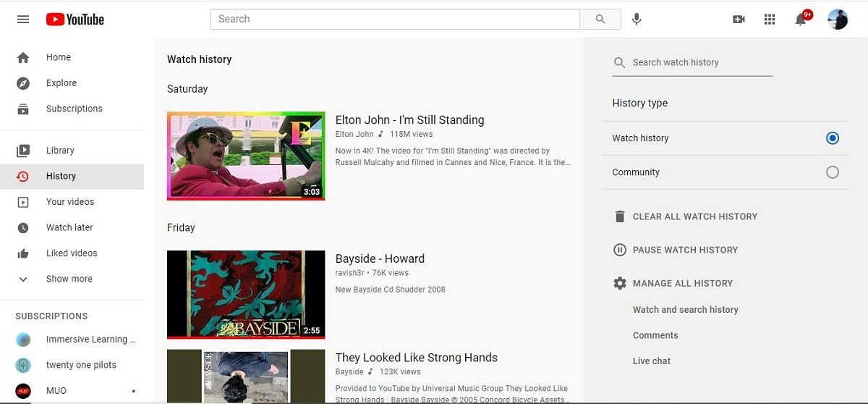Screen dimensions: 868x404
Task: Start voice search with microphone icon
Action: [x=637, y=20]
